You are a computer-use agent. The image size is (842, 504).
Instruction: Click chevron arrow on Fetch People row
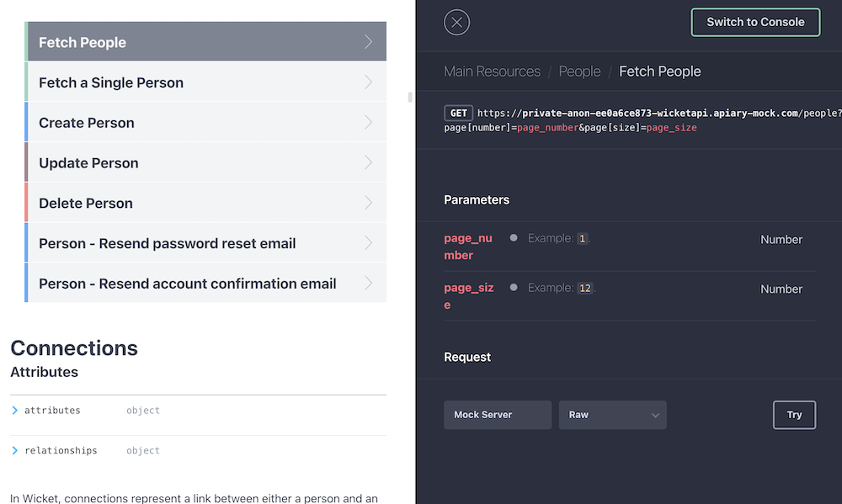point(368,42)
